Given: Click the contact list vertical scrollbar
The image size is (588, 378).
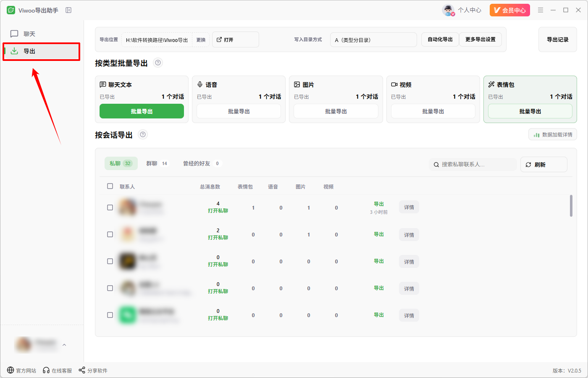Looking at the screenshot, I should (571, 206).
